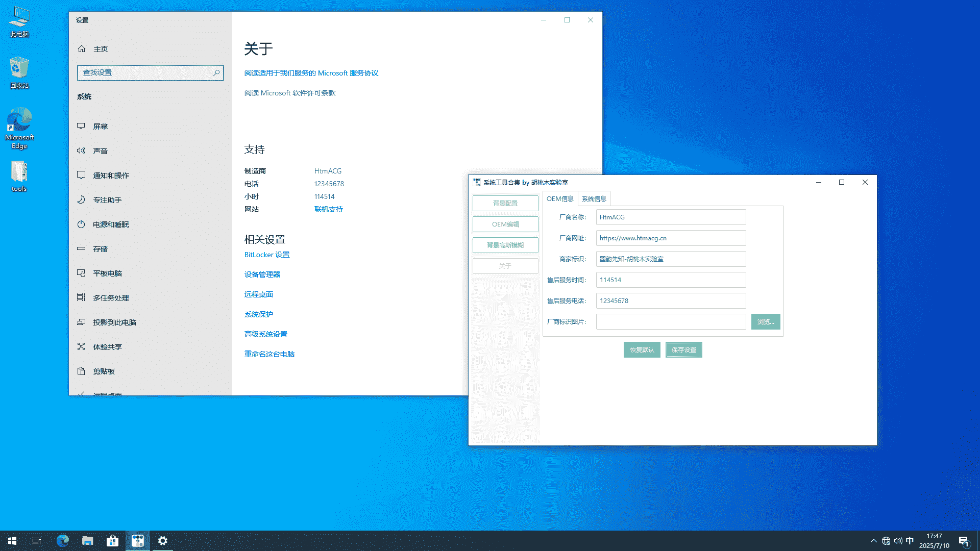Focus the 厂商网址 input field
The image size is (980, 551).
coord(671,238)
